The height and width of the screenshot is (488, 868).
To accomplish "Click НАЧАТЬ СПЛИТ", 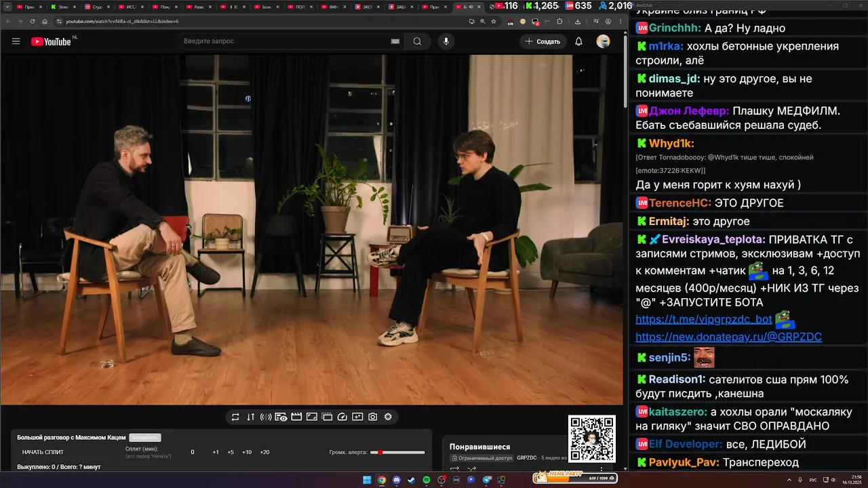I will tap(43, 452).
